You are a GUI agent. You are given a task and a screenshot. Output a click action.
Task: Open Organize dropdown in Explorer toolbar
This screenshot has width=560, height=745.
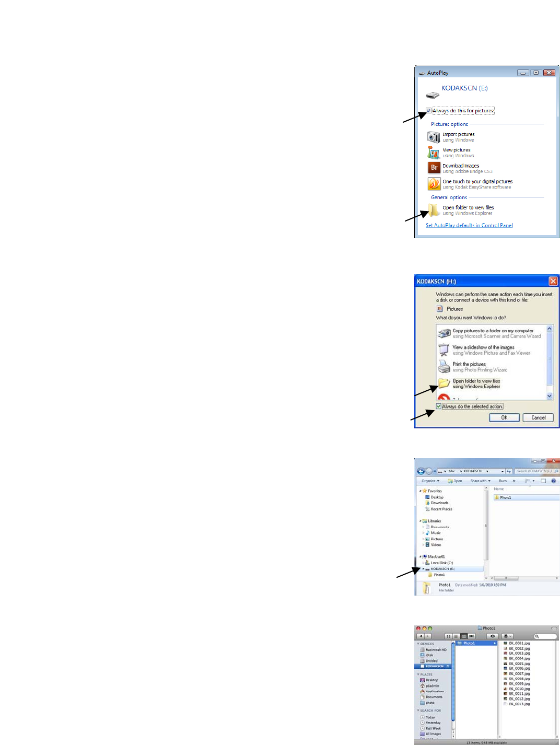point(430,481)
